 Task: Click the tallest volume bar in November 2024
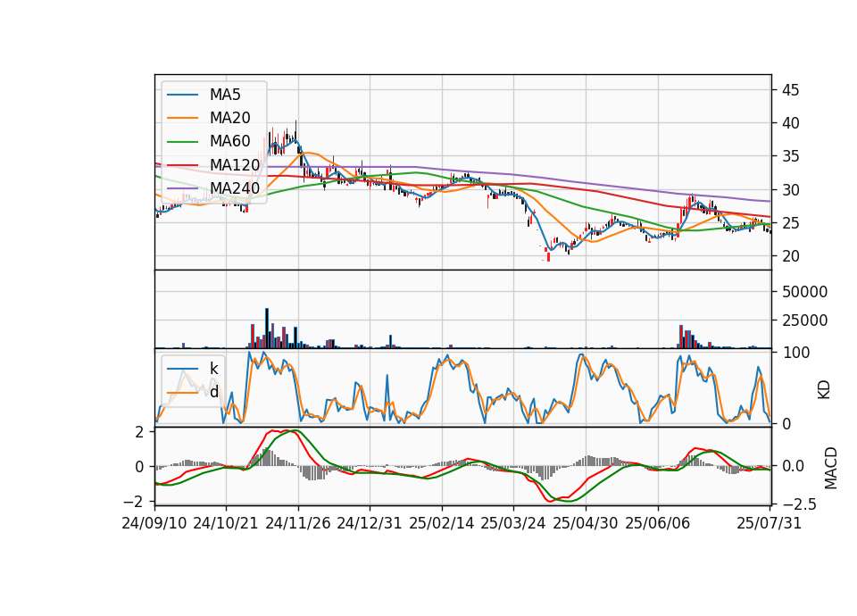267,328
